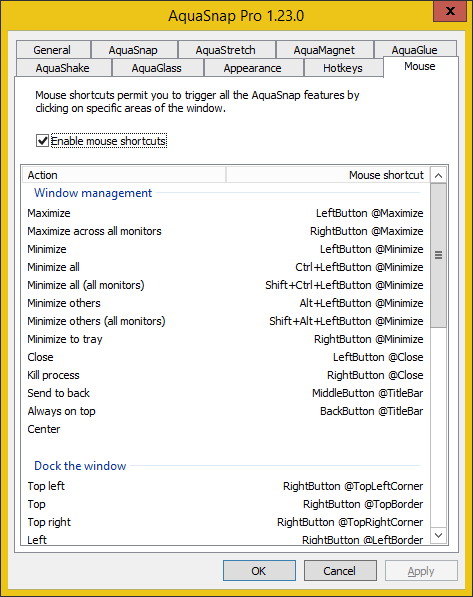Close the AquaSnap Pro dialog

tap(450, 11)
